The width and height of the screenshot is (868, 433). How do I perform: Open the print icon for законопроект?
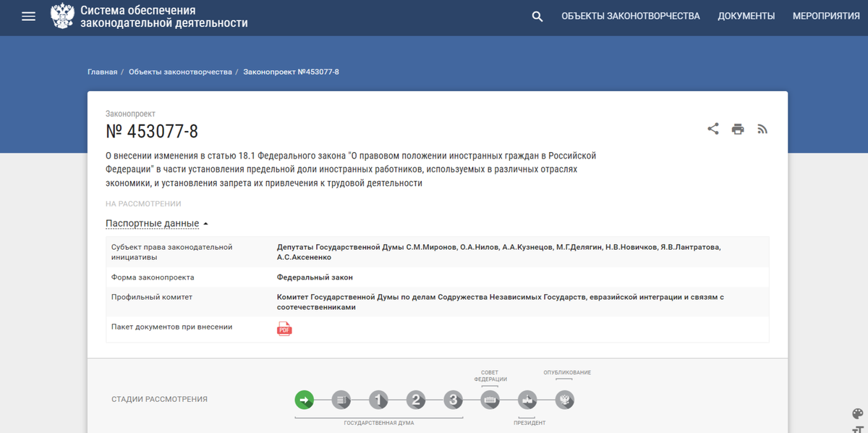(738, 128)
